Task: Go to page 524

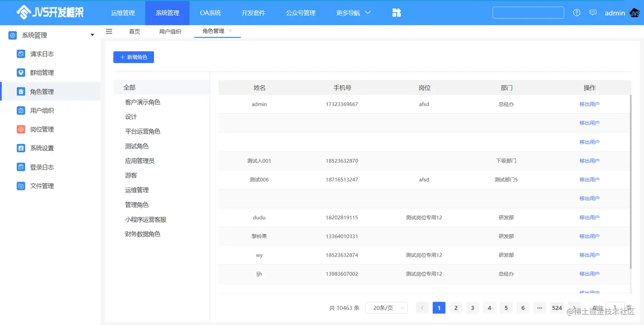Action: [x=557, y=308]
